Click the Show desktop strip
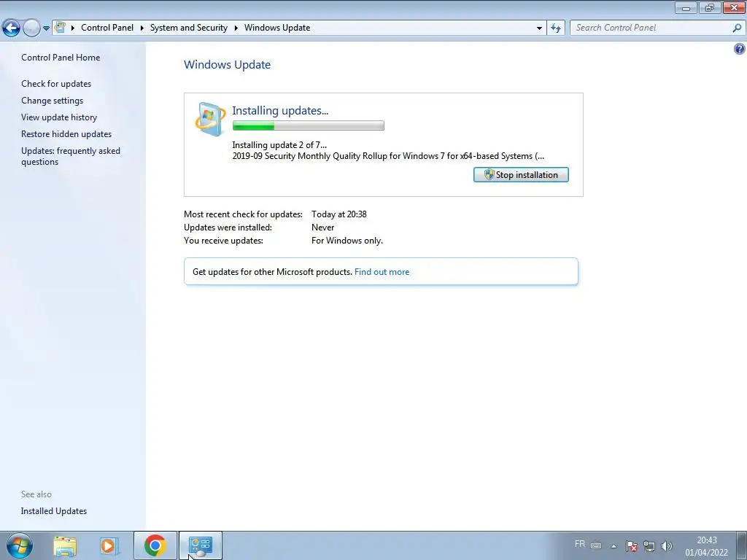 [742, 545]
